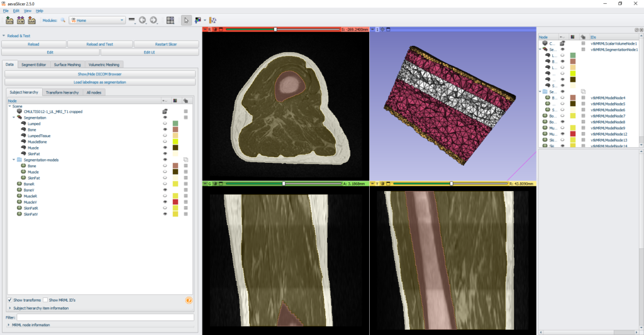Click the orange help question mark icon
The width and height of the screenshot is (644, 335).
(189, 300)
